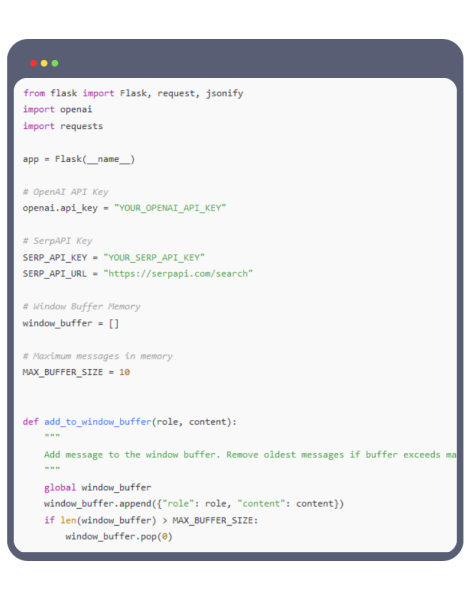Click the 'import openai' line
Viewport: 470px width, 600px height.
(57, 109)
